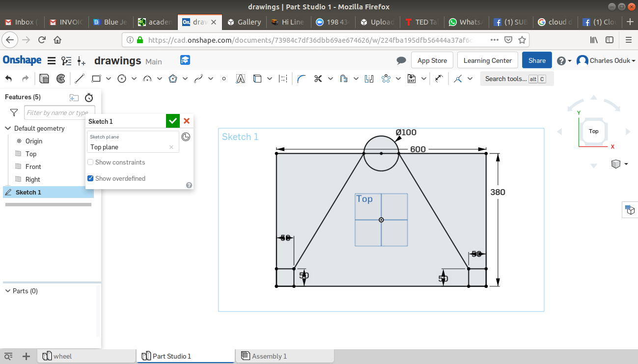This screenshot has height=364, width=638.
Task: Select the Corner rectangle tool
Action: [96, 79]
